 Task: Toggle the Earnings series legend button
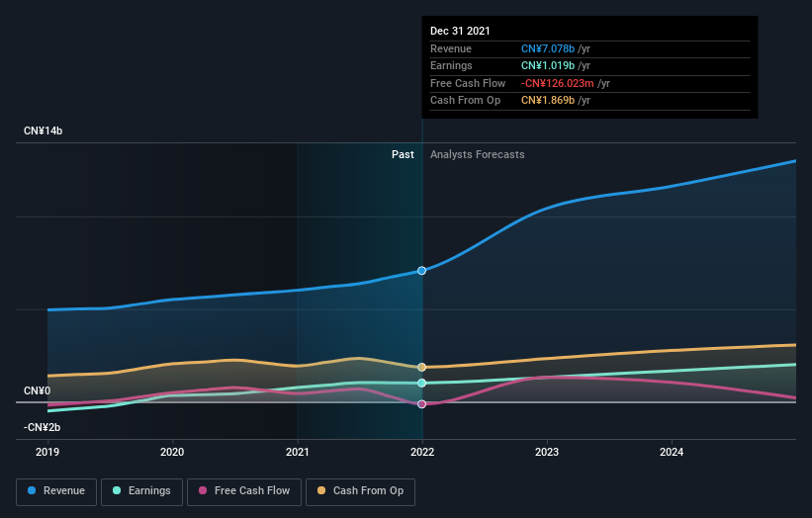point(141,491)
